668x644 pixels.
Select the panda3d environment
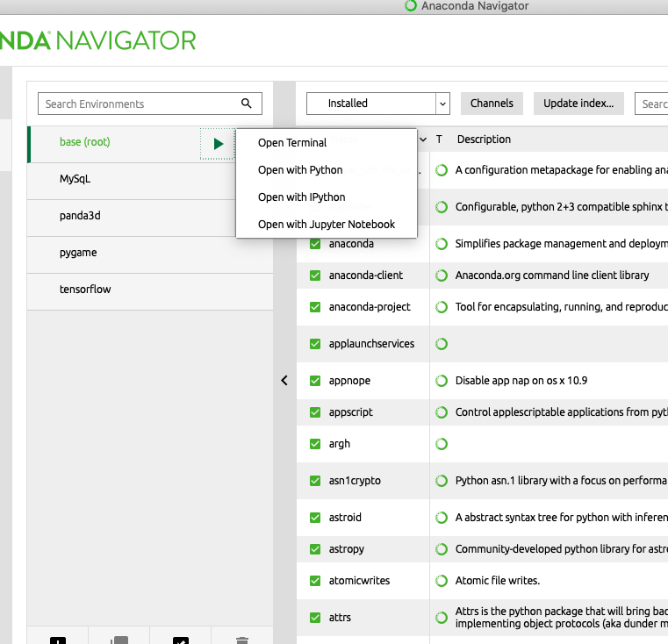click(x=131, y=218)
